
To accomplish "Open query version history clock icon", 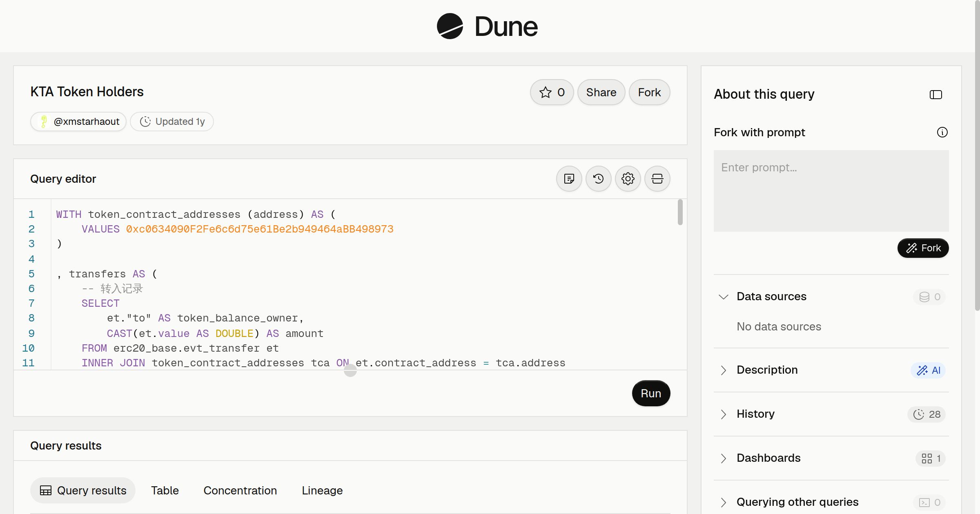I will point(598,179).
